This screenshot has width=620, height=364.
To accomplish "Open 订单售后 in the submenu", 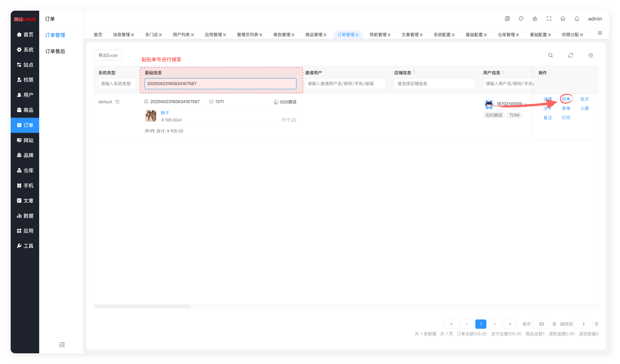I will [x=55, y=51].
